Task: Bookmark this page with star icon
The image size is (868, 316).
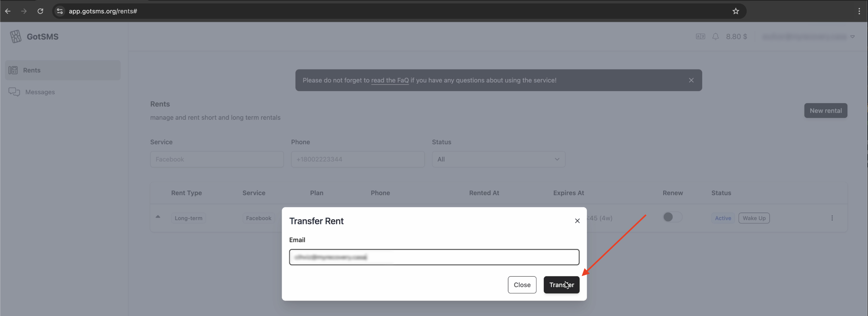Action: [x=736, y=11]
